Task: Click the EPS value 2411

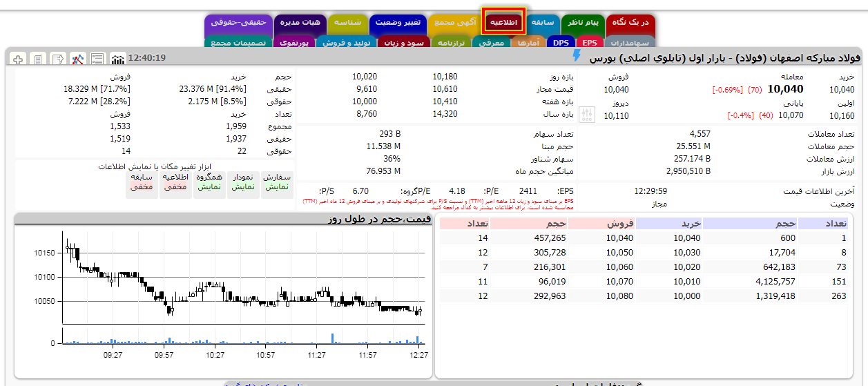Action: point(528,191)
